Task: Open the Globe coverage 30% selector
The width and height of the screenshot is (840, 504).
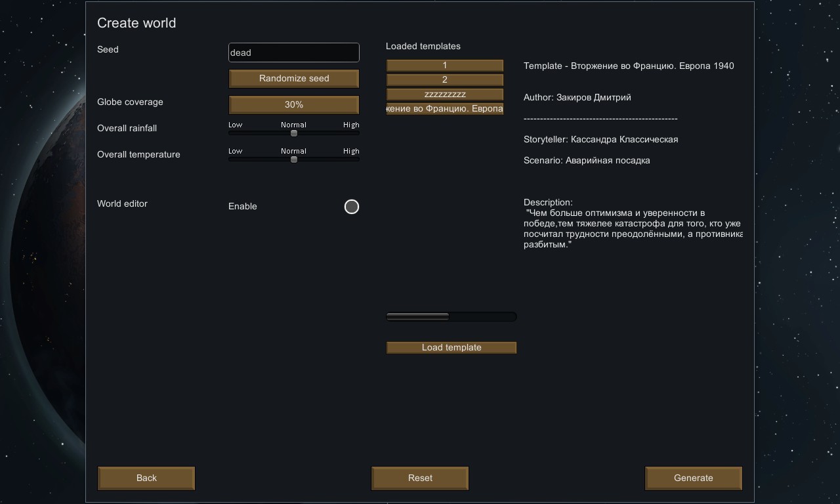Action: click(293, 105)
